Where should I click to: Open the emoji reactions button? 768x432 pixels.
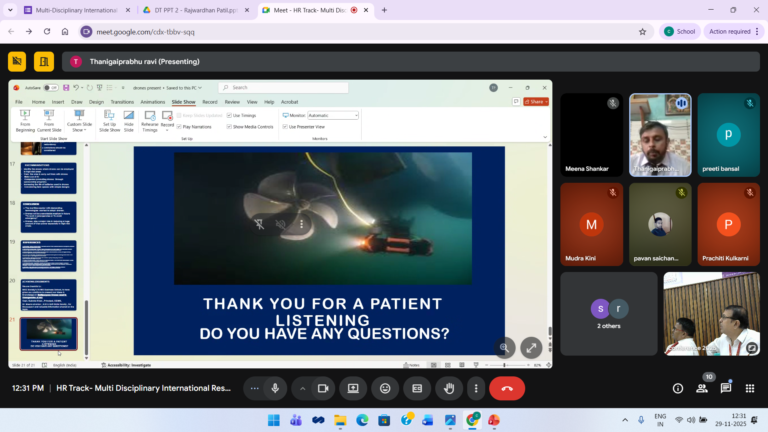tap(385, 388)
